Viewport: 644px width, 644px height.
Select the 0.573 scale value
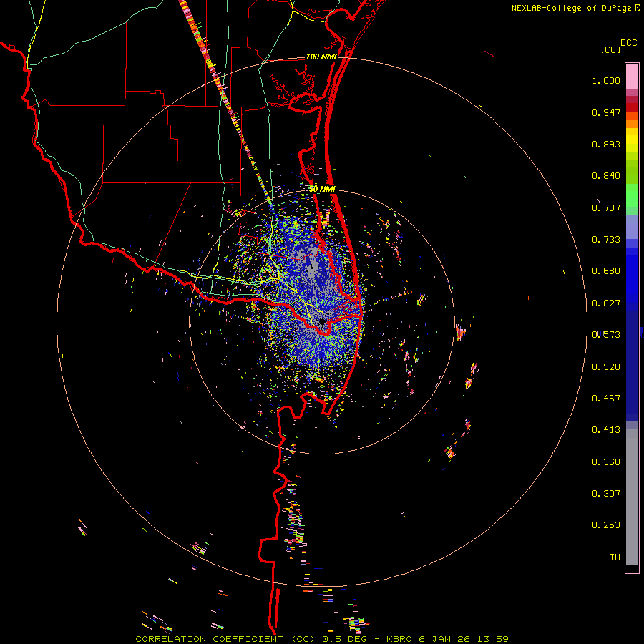pos(606,335)
